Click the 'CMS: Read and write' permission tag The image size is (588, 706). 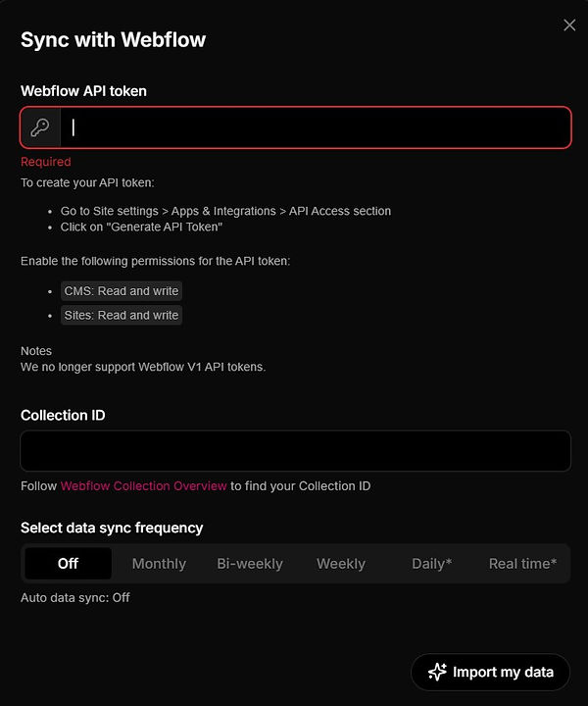[x=121, y=291]
